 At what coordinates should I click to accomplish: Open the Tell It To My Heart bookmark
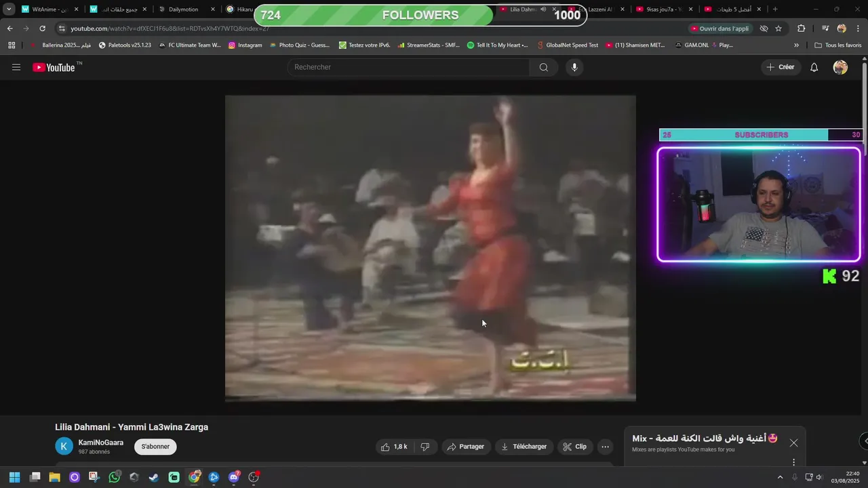497,45
